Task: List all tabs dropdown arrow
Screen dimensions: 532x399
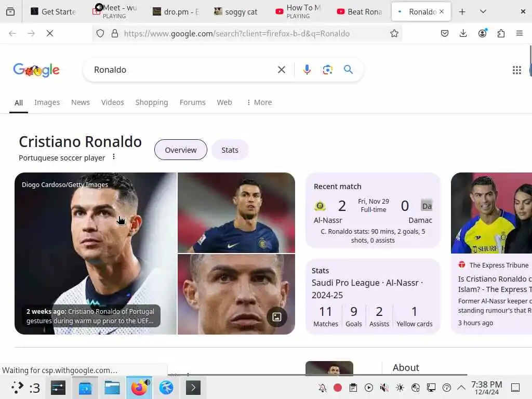Action: point(483,12)
